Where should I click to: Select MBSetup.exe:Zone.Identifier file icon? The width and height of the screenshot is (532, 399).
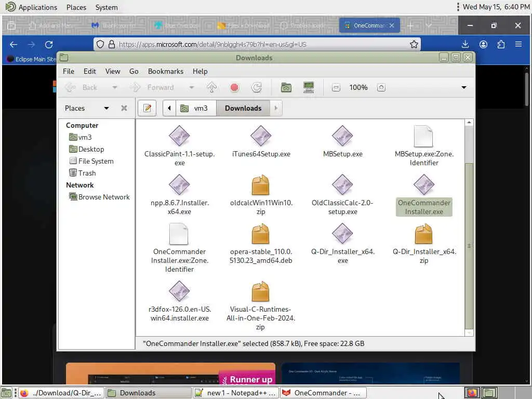[423, 136]
